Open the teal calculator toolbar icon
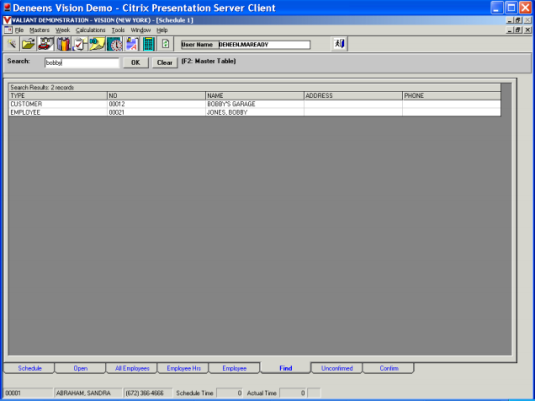The width and height of the screenshot is (535, 401). click(148, 44)
